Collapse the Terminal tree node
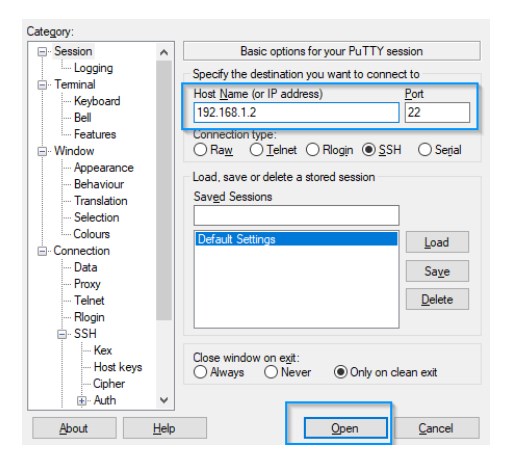This screenshot has height=458, width=511. 42,85
